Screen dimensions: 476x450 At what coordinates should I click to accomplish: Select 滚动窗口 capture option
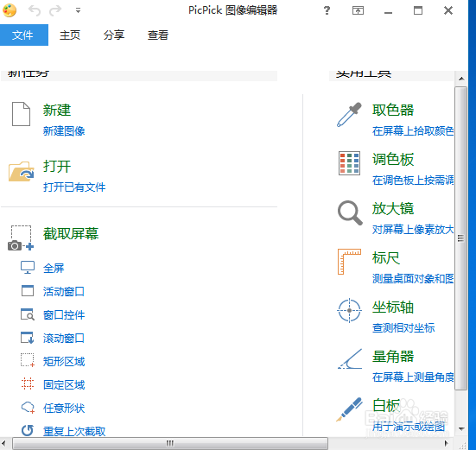64,338
